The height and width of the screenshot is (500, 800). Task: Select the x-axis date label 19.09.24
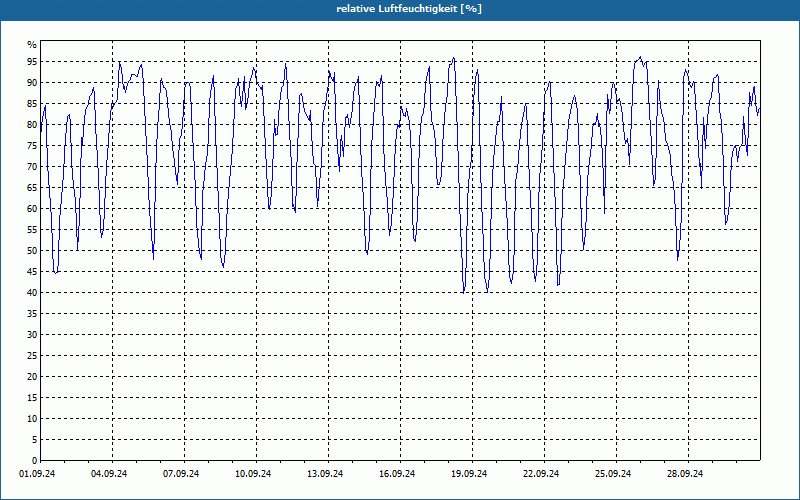click(x=468, y=474)
